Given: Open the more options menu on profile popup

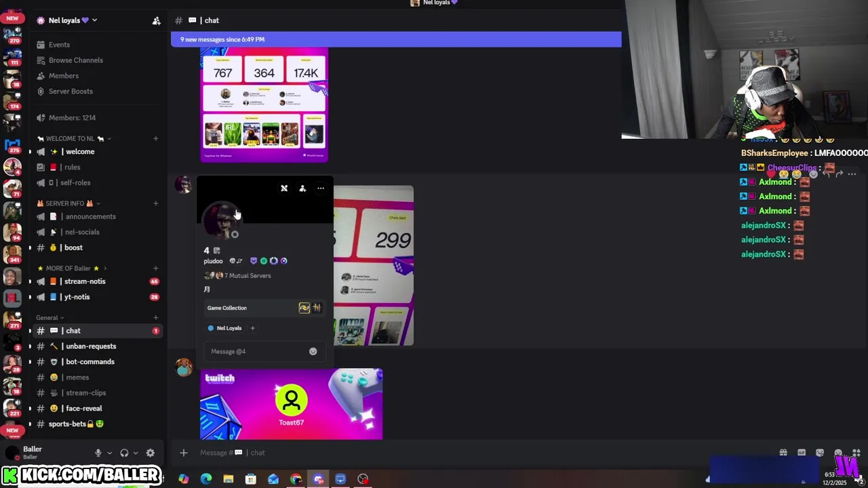Looking at the screenshot, I should [321, 188].
